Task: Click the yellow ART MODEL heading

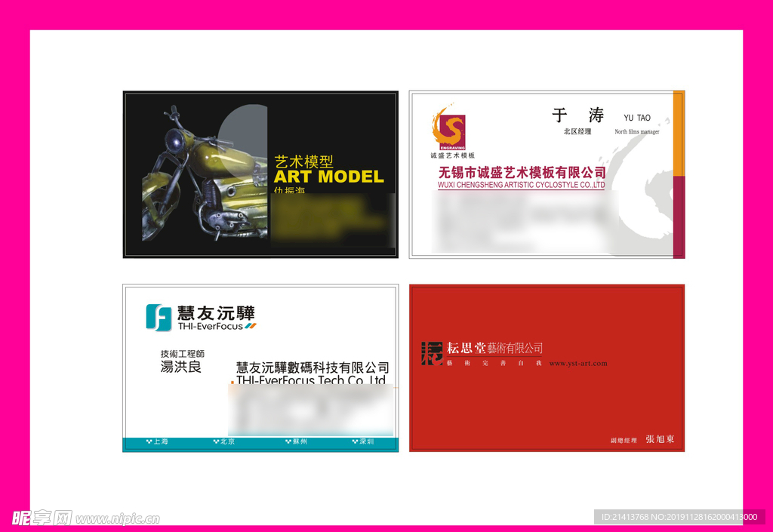Action: [328, 177]
